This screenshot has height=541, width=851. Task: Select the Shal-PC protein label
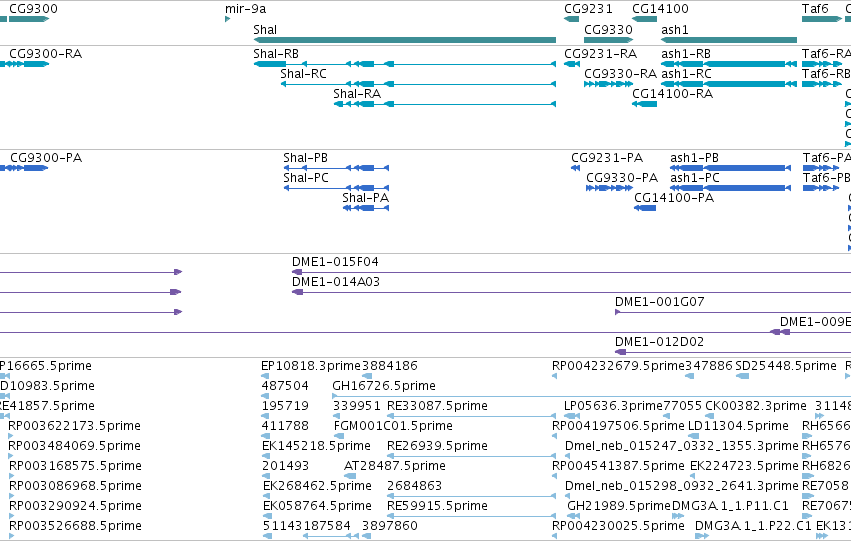(306, 178)
